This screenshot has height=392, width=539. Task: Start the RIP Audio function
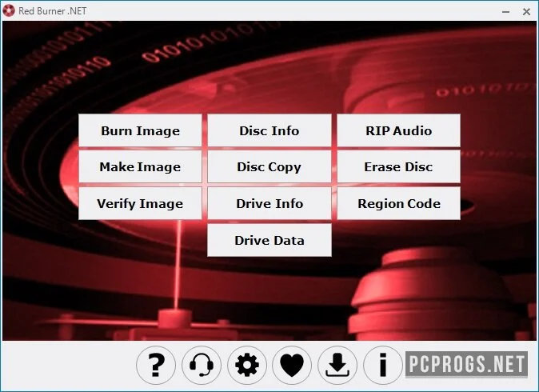(399, 130)
